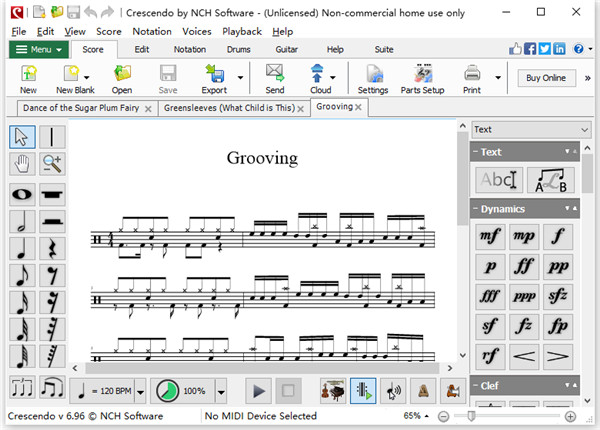Screen dimensions: 600x430
Task: Choose the sixteenth note
Action: click(22, 303)
